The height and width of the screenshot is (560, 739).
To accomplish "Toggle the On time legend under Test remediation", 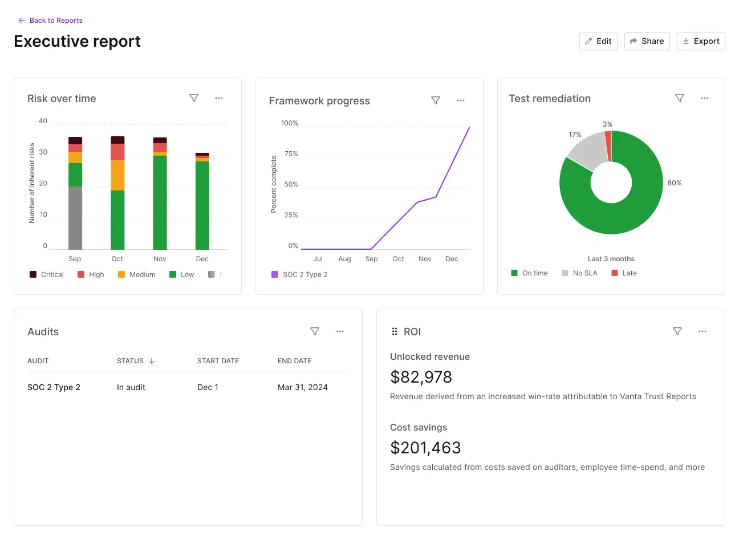I will tap(529, 273).
